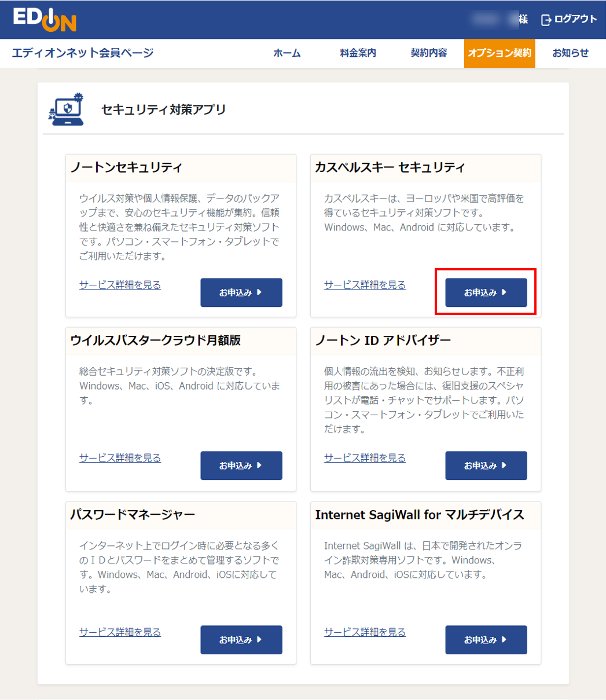
Task: Click the エディオンネット会員ページ title
Action: [x=83, y=53]
